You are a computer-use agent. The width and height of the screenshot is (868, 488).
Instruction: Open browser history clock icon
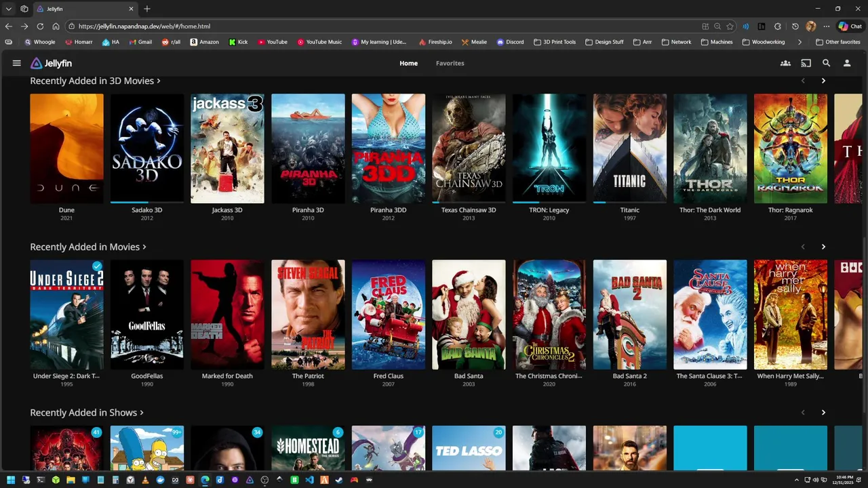tap(795, 26)
